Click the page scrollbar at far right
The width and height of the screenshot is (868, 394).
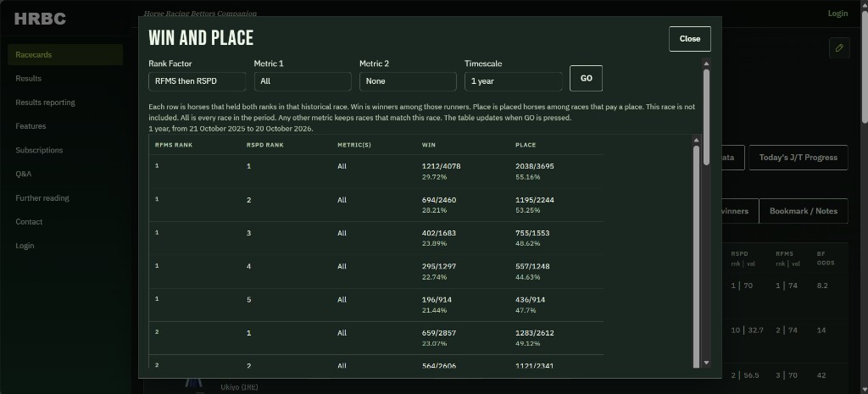click(x=865, y=66)
